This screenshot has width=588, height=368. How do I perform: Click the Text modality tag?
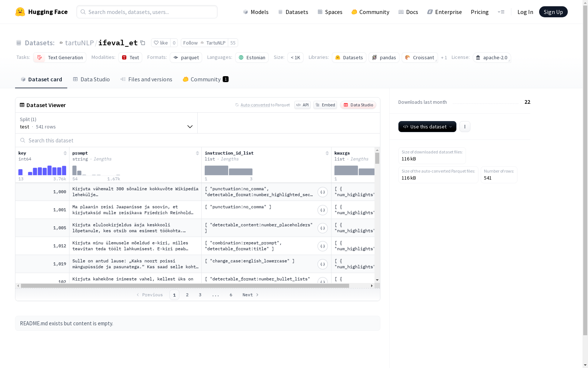pos(130,57)
